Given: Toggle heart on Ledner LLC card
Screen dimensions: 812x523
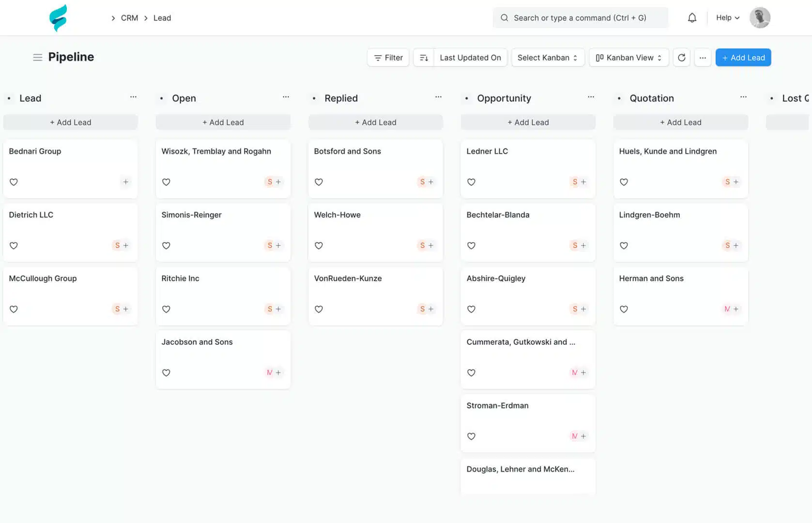Looking at the screenshot, I should [x=471, y=182].
